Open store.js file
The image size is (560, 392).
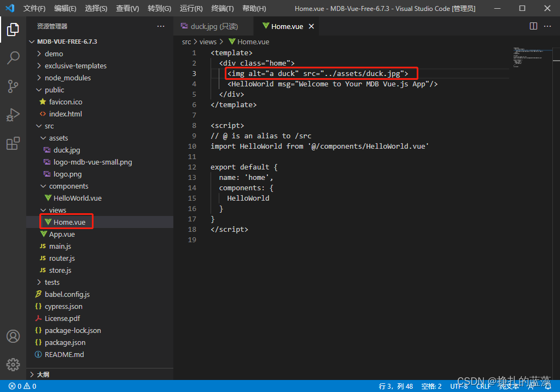coord(60,270)
